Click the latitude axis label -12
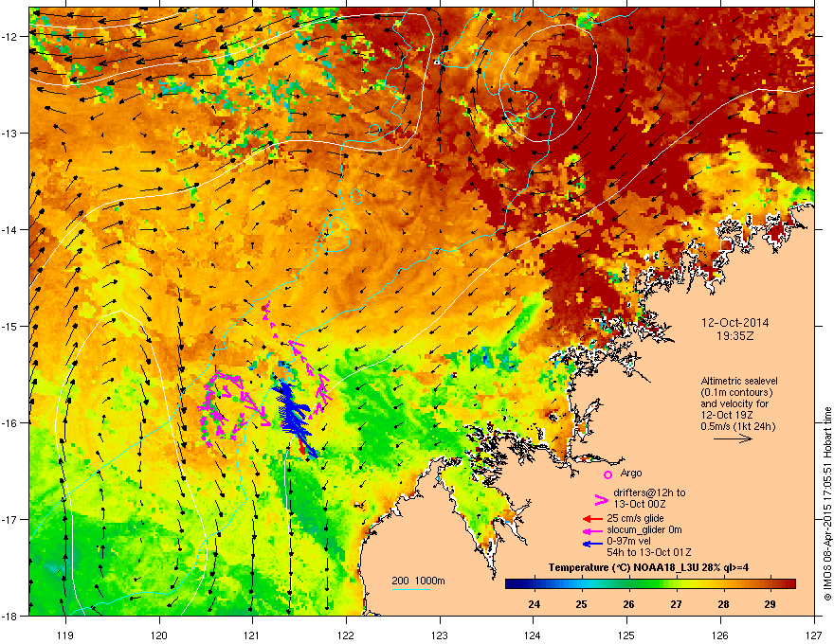The image size is (834, 644). click(9, 37)
